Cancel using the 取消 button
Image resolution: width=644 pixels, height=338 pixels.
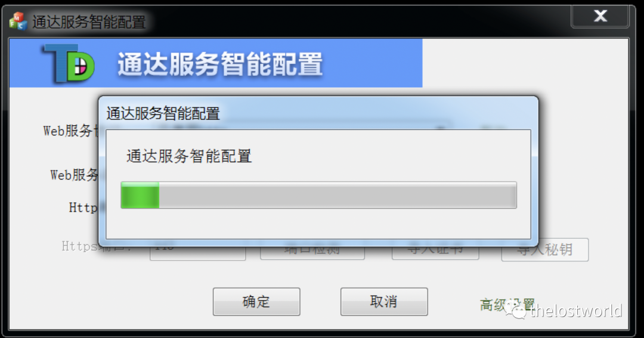click(x=384, y=302)
